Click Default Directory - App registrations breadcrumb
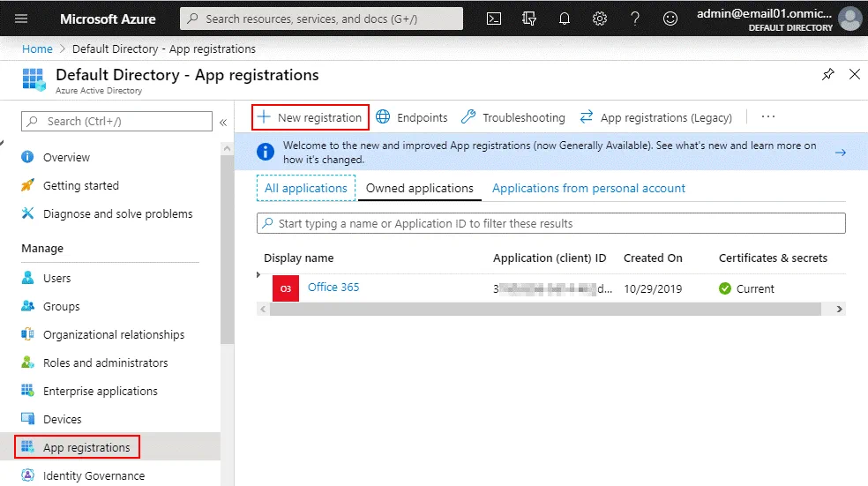 (164, 49)
